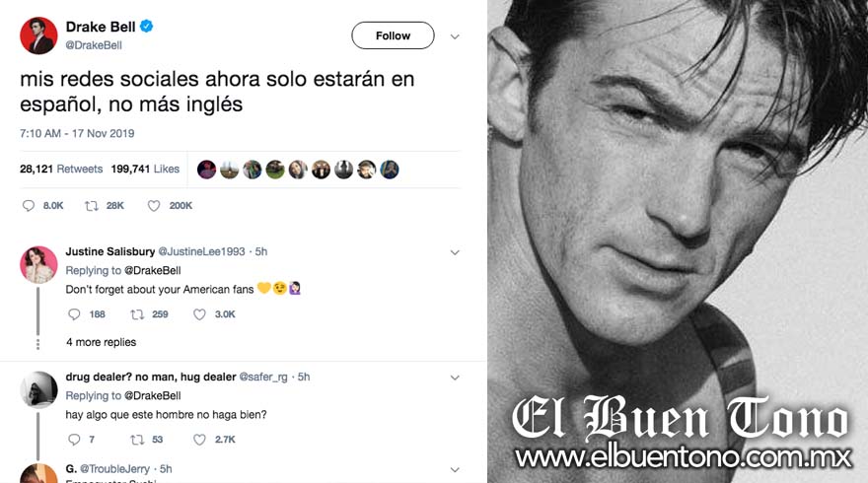This screenshot has width=868, height=483.
Task: View 199,741 Likes list
Action: pos(145,169)
